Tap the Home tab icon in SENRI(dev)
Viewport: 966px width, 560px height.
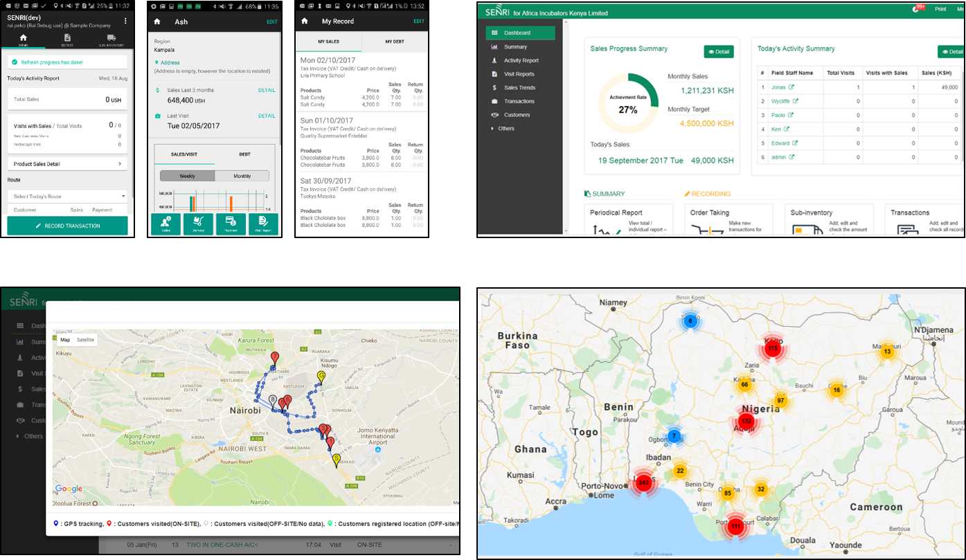(23, 39)
